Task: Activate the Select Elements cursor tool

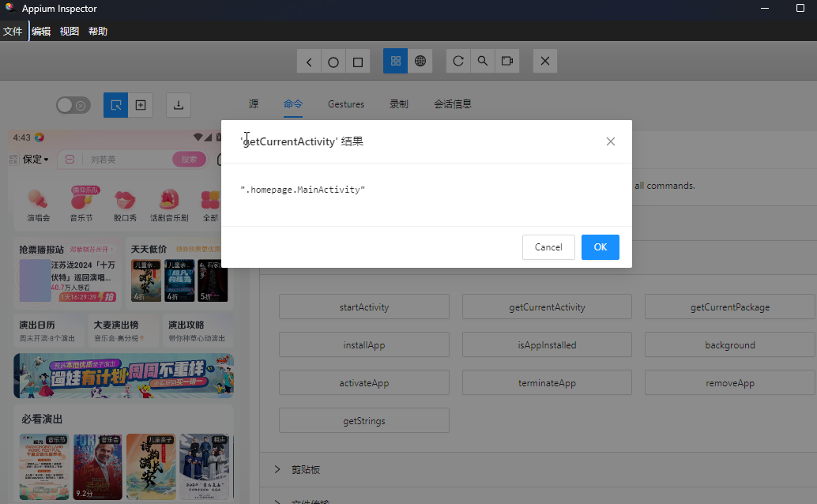Action: pyautogui.click(x=115, y=105)
